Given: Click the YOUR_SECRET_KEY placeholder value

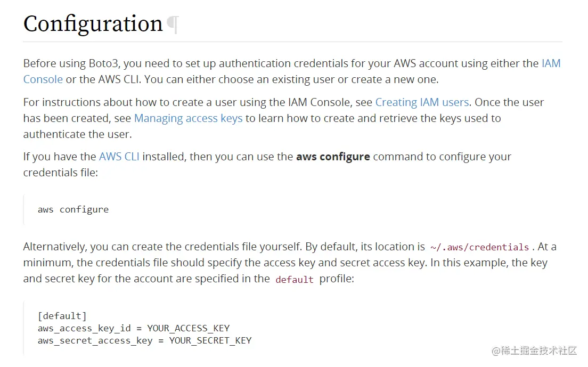Looking at the screenshot, I should pos(210,341).
